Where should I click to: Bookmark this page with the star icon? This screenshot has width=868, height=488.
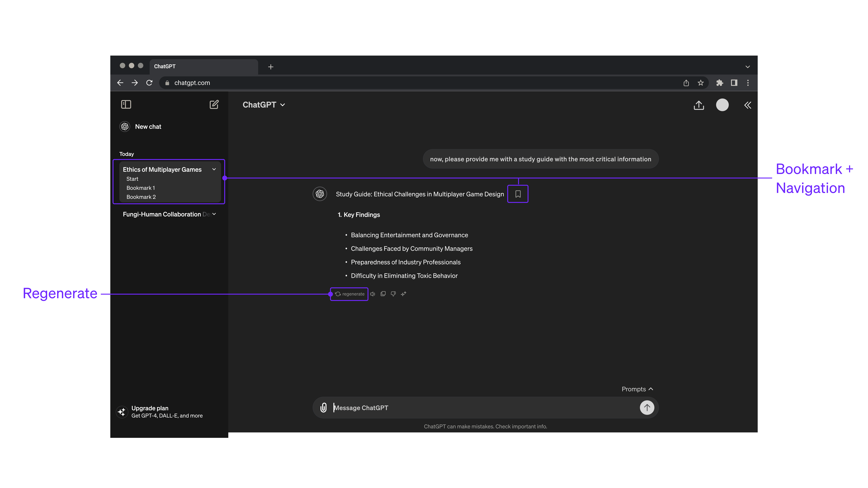[x=701, y=83]
